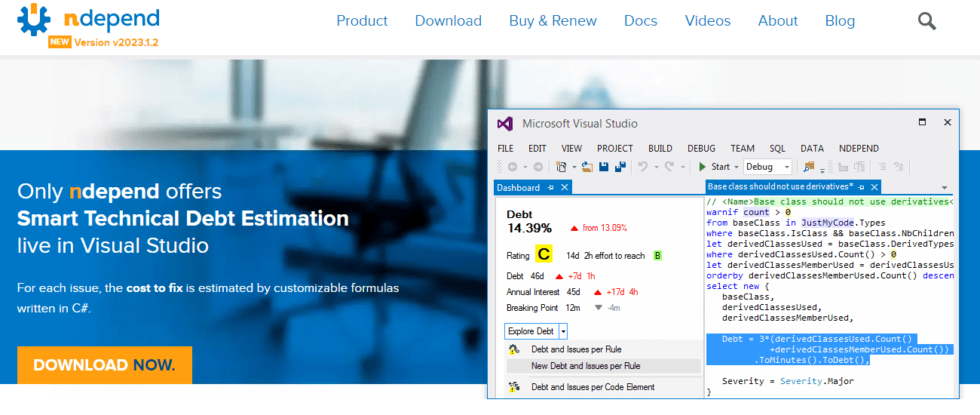Click the green Start play icon

[703, 167]
